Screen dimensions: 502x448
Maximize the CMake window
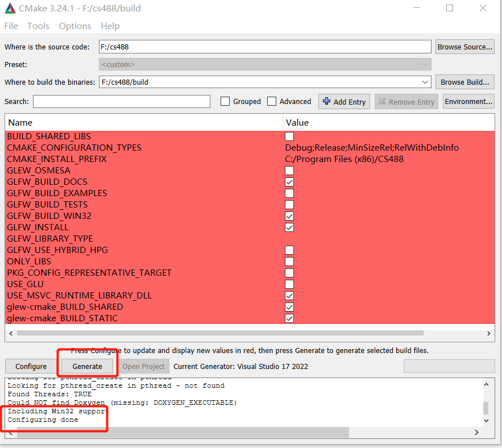pyautogui.click(x=450, y=8)
